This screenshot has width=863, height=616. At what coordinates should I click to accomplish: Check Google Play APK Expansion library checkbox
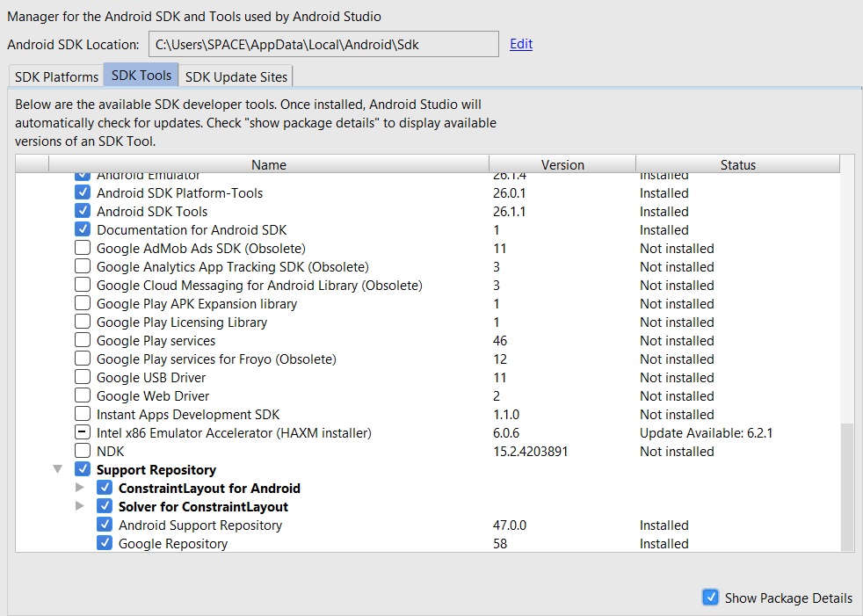(x=83, y=303)
